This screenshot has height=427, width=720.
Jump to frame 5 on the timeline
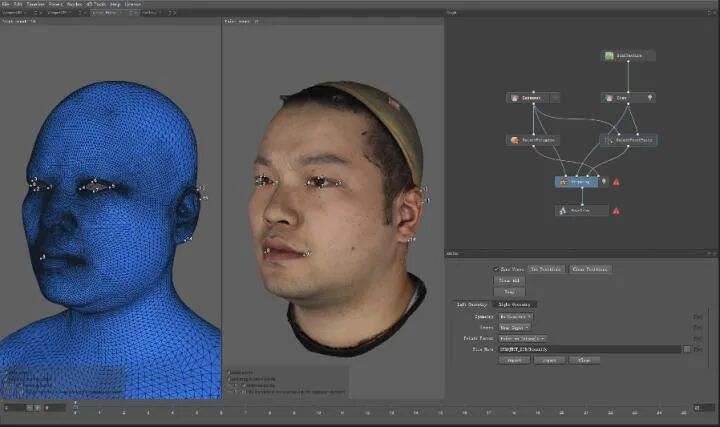coord(197,413)
